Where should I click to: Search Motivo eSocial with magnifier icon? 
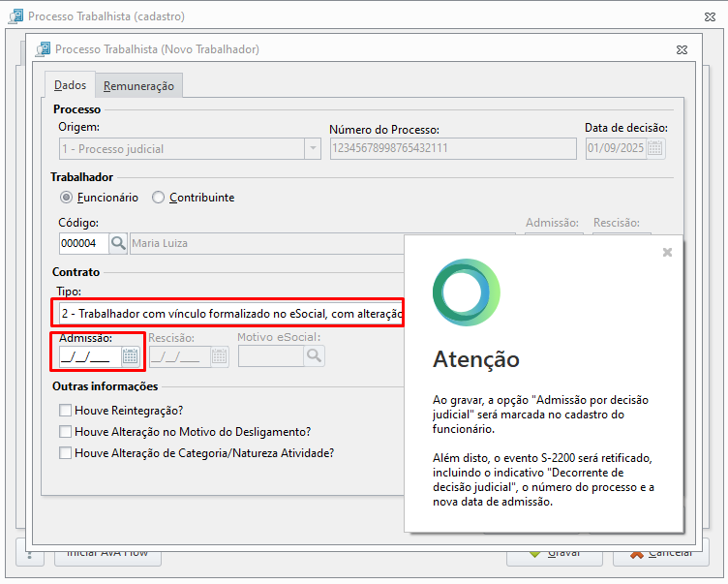(x=315, y=356)
